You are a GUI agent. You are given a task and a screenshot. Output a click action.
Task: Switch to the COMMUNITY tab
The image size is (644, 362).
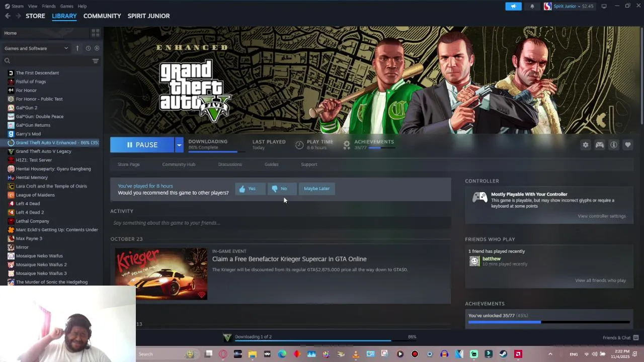coord(102,16)
